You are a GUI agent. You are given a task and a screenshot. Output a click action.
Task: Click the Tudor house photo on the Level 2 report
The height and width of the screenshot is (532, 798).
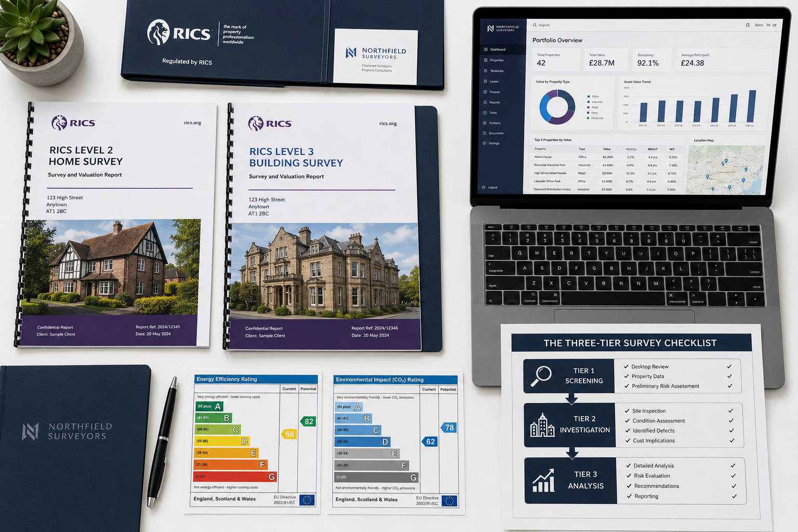(x=111, y=267)
